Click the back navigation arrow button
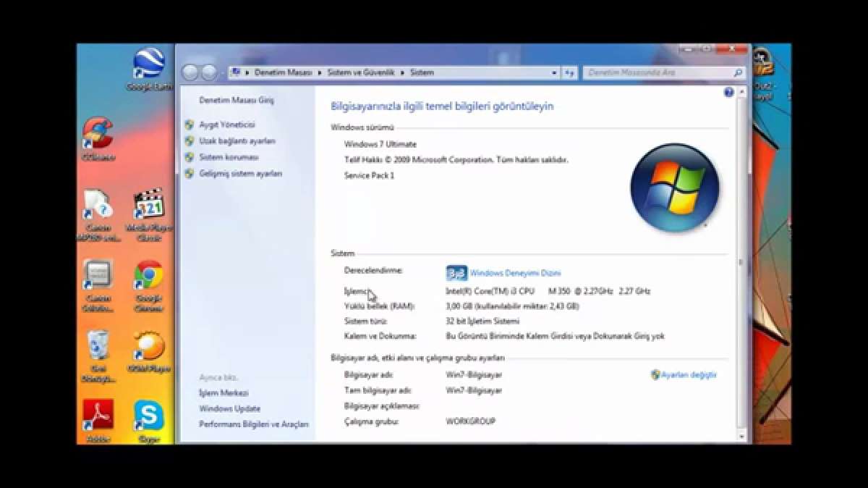Image resolution: width=868 pixels, height=488 pixels. [x=190, y=72]
